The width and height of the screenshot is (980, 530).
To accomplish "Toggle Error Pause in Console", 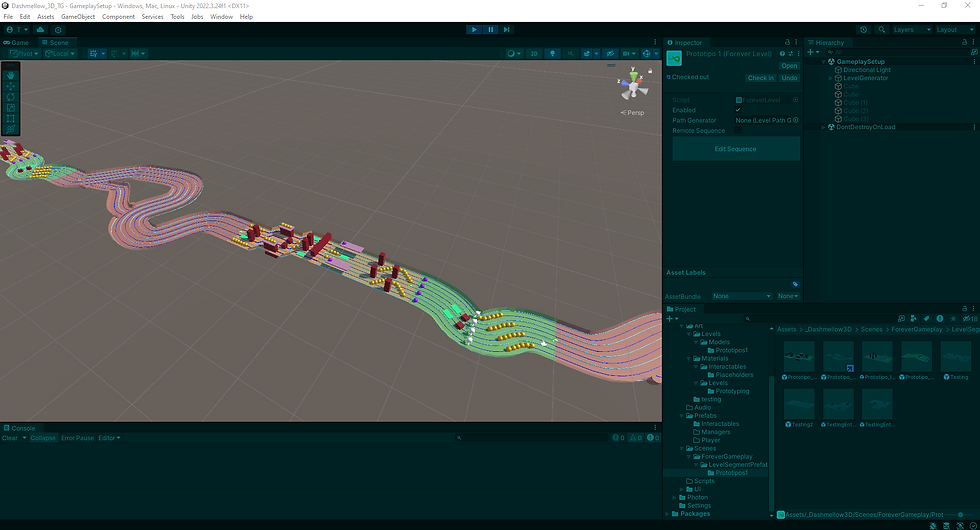I will [78, 438].
